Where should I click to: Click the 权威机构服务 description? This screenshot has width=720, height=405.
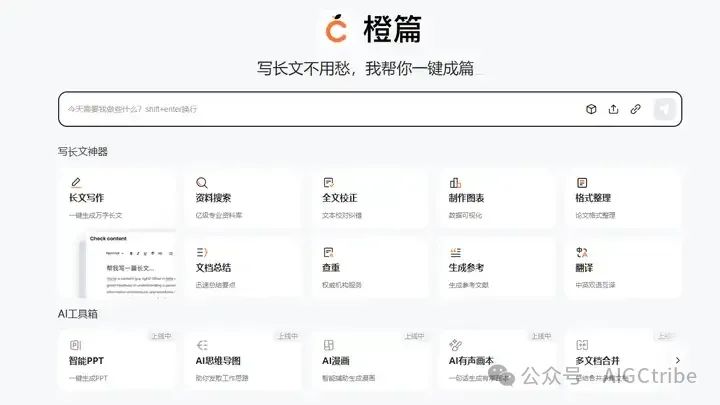(x=342, y=285)
